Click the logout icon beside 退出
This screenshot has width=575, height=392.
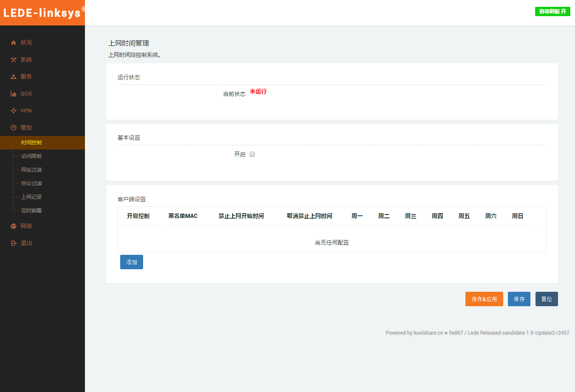click(14, 243)
